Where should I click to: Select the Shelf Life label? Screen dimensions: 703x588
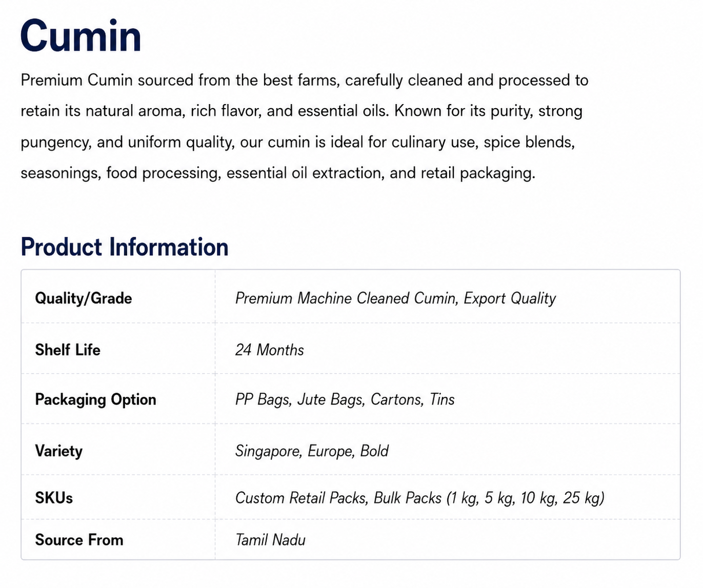click(68, 350)
